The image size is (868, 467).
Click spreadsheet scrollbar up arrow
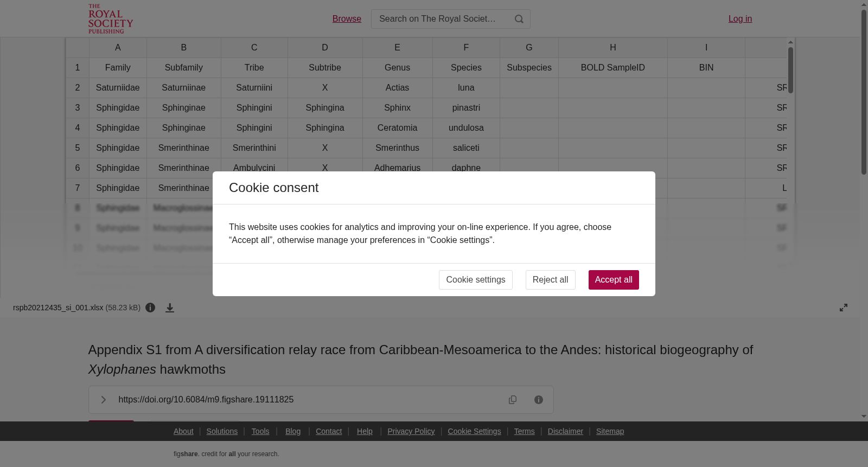tap(791, 42)
